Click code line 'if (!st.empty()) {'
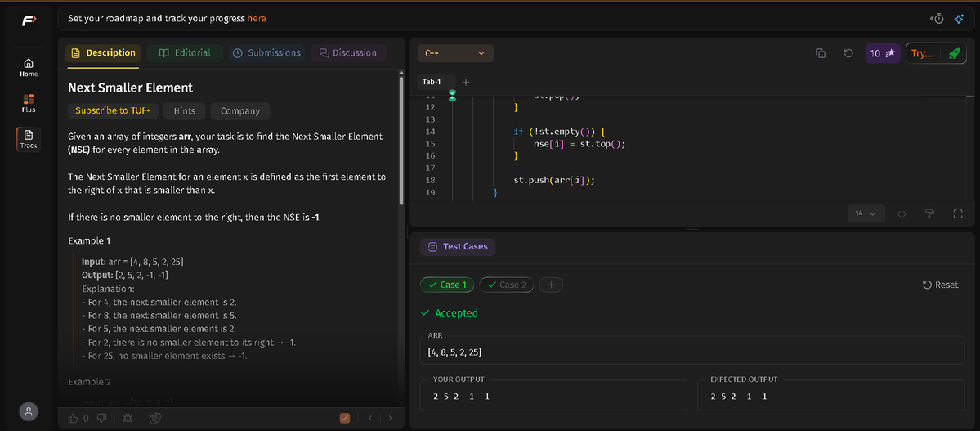The width and height of the screenshot is (980, 431). (559, 132)
